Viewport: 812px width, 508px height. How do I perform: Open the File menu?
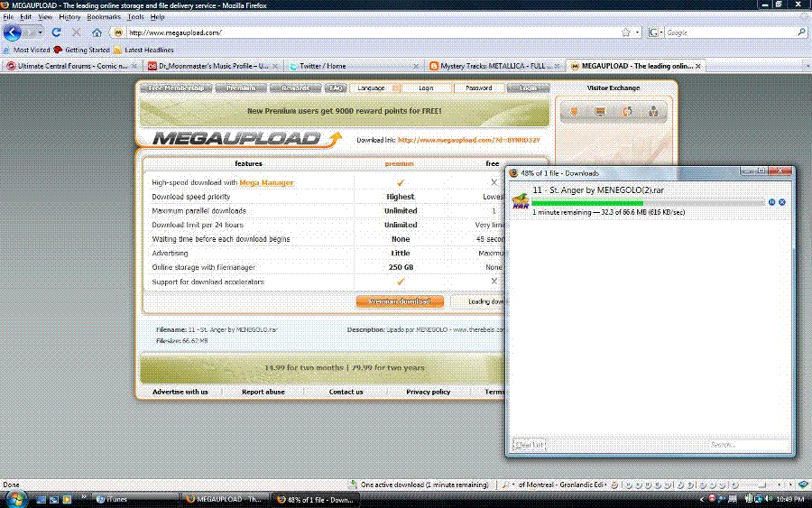(8, 16)
